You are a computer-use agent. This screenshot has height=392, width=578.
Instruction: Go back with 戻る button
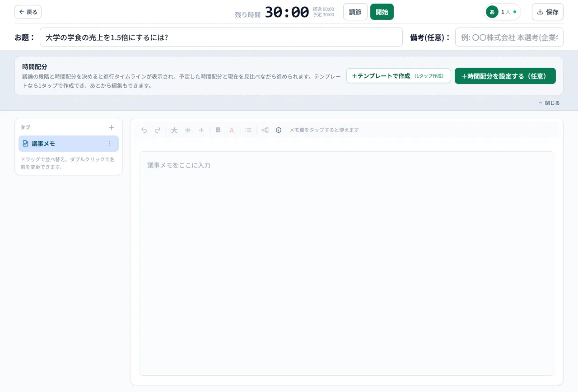28,12
